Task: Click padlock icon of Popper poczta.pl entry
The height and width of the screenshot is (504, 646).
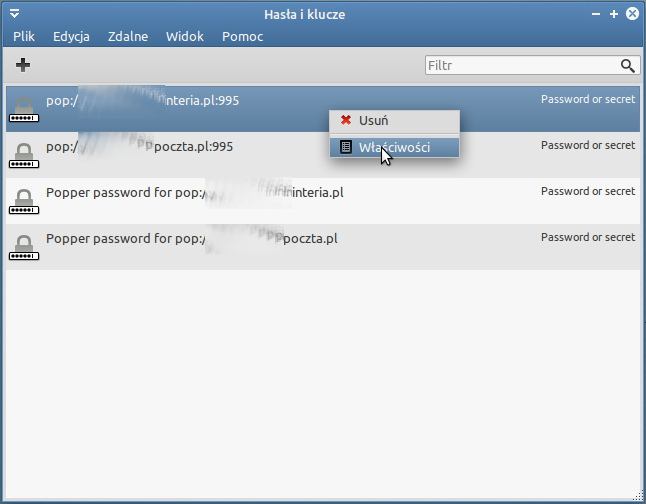Action: pyautogui.click(x=24, y=246)
